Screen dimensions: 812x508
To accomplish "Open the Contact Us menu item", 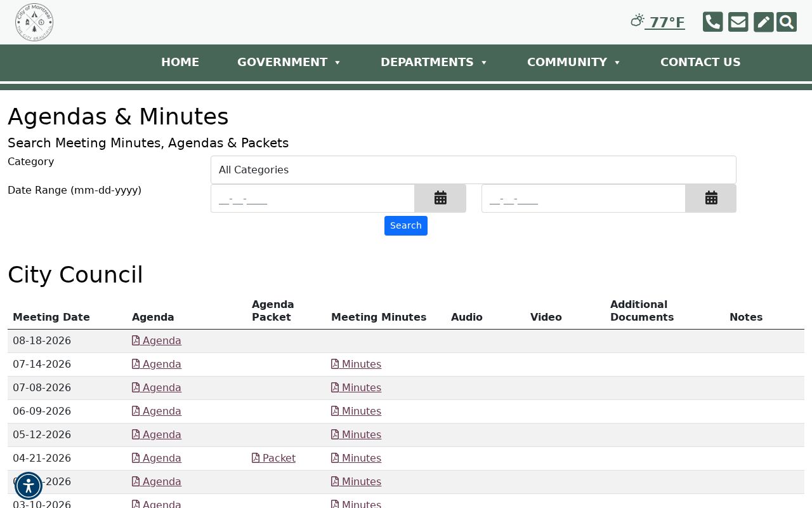I will tap(700, 62).
